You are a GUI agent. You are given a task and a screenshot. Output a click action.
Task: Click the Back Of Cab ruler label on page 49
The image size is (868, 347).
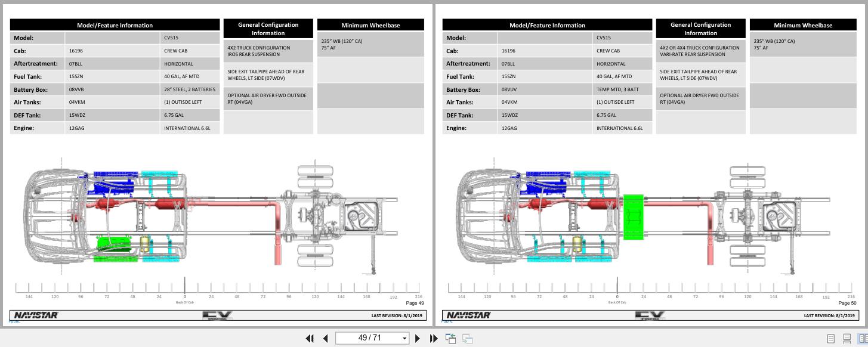click(184, 302)
